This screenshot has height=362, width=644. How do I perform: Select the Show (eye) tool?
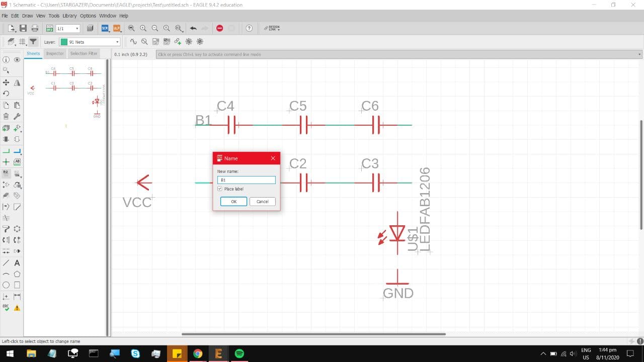[x=17, y=59]
